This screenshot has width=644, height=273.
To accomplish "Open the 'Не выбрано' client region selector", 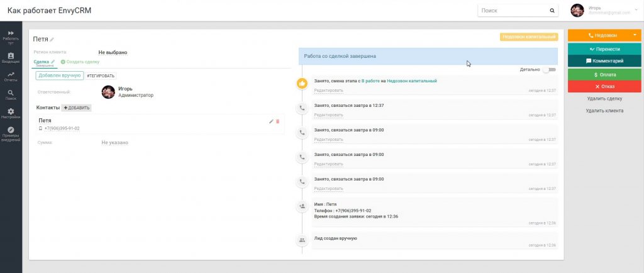I will (113, 53).
